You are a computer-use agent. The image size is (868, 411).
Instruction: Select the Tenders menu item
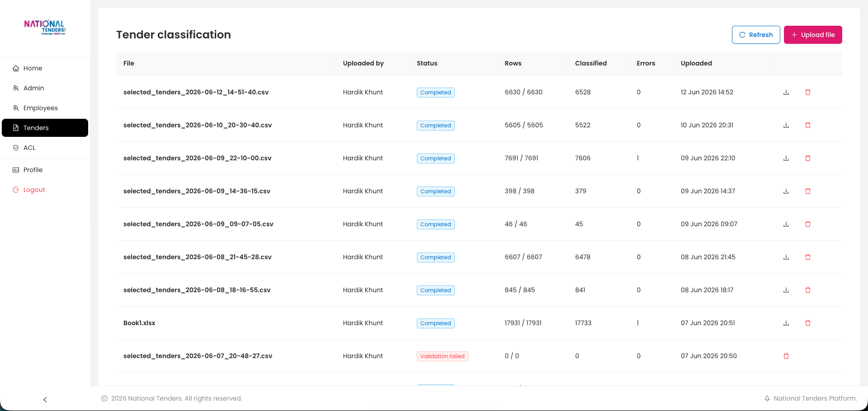45,128
